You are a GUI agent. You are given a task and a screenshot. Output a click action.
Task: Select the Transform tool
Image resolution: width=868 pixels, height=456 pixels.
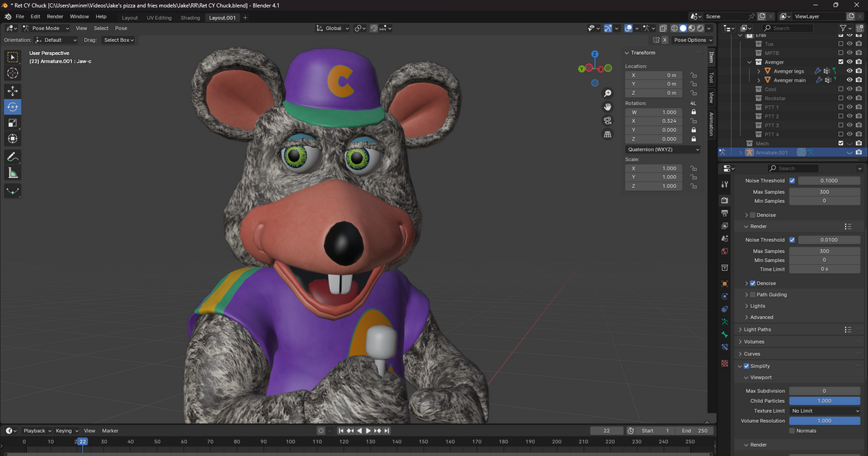[13, 139]
